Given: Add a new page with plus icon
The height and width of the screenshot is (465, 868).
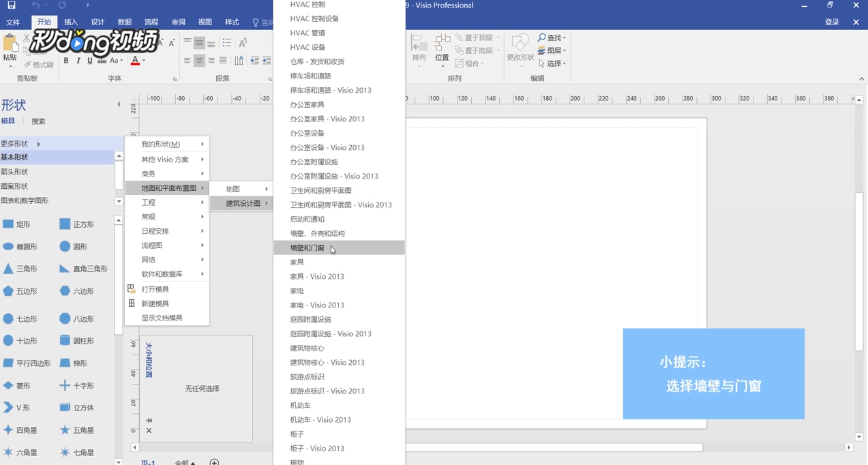Looking at the screenshot, I should click(214, 462).
